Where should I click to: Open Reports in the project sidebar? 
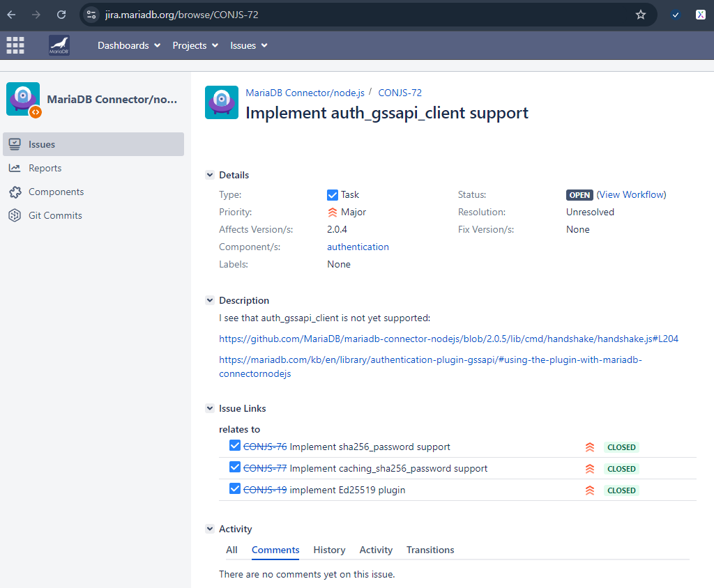point(93,168)
